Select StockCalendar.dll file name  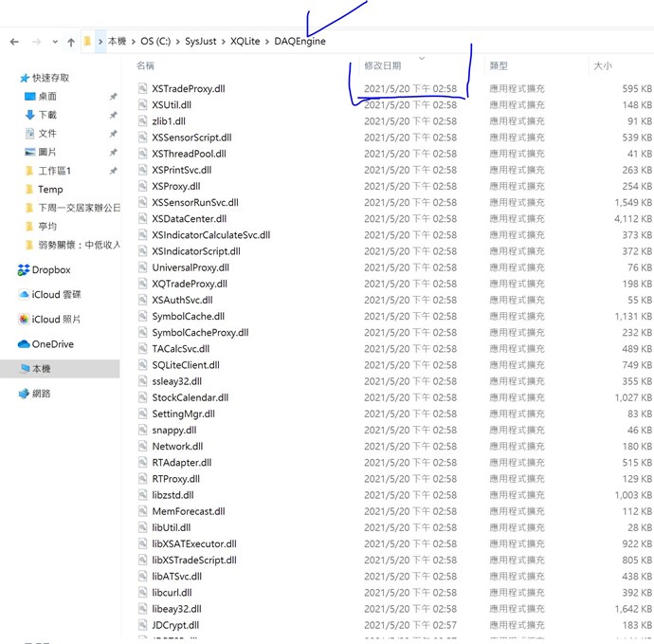pos(191,397)
